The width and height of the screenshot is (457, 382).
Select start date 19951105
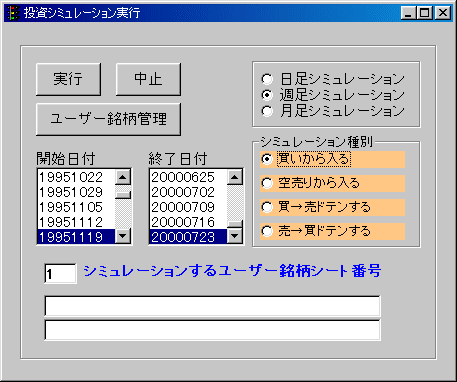76,207
